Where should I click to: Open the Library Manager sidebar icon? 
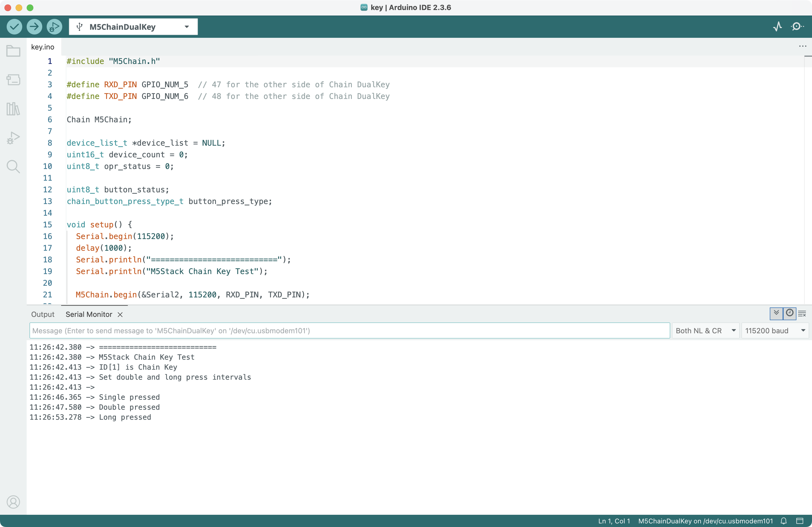click(13, 109)
